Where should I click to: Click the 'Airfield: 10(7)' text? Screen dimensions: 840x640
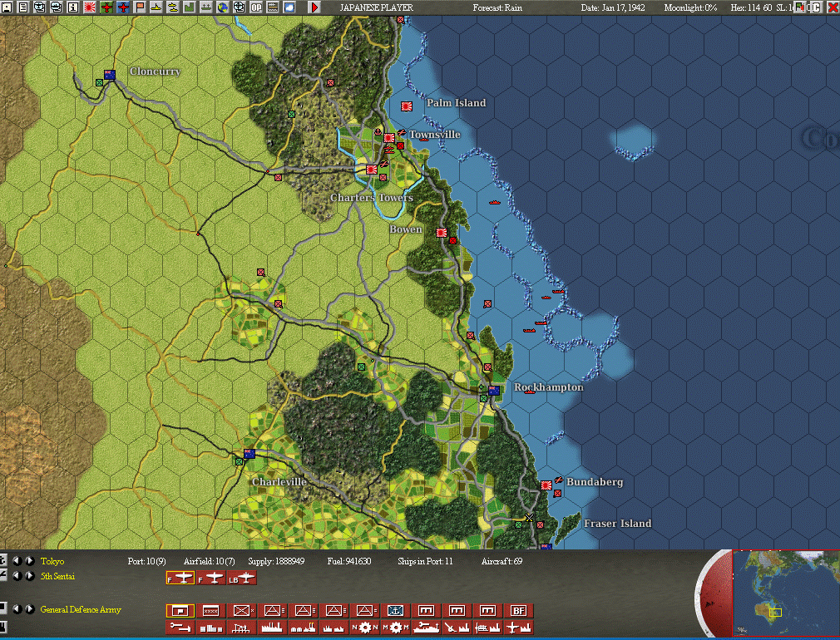point(210,561)
